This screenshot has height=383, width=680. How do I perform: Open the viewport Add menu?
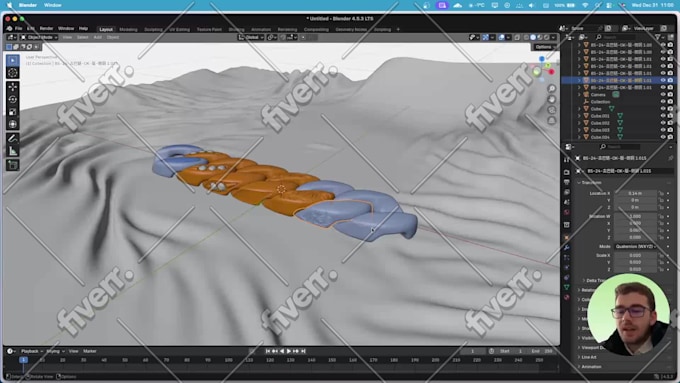pos(98,37)
